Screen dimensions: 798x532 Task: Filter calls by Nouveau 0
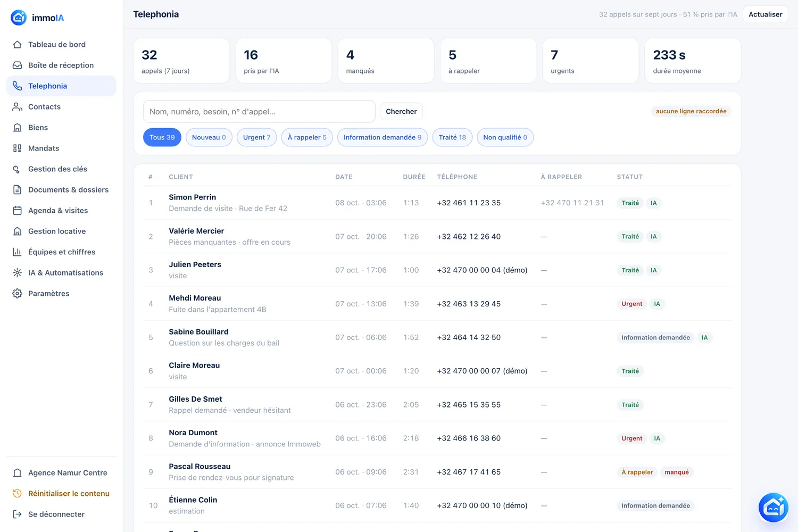pos(209,137)
